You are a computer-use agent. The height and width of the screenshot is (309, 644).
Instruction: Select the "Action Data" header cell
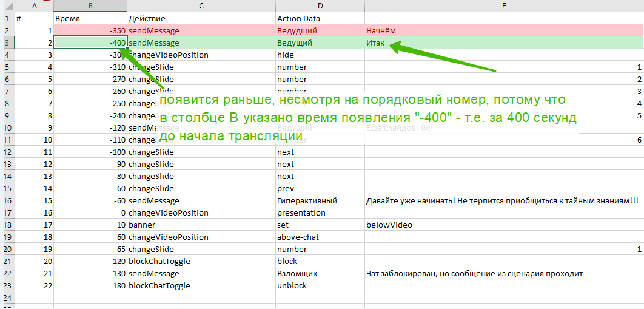point(319,19)
